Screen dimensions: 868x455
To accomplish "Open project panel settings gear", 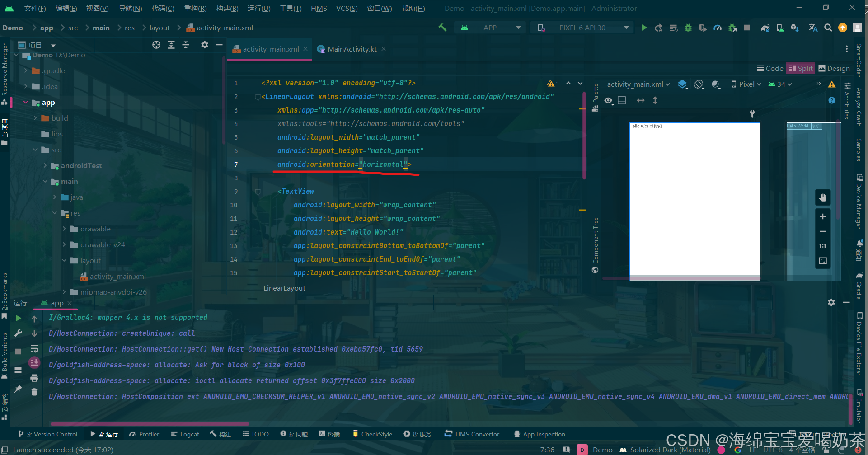I will [x=205, y=45].
